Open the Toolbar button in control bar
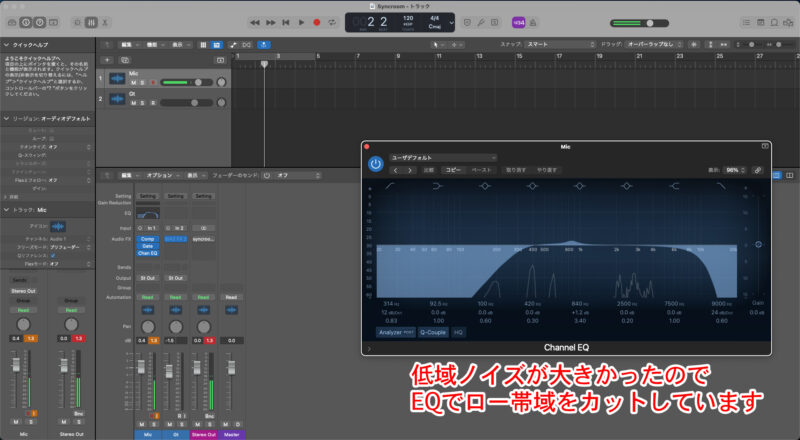This screenshot has width=800, height=440. 54,22
